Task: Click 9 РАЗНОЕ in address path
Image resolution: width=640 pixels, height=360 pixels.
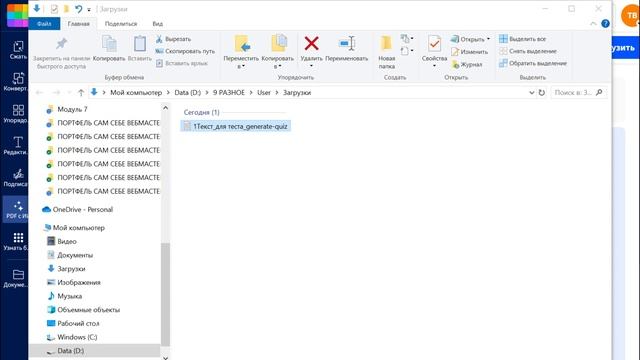Action: [x=229, y=93]
